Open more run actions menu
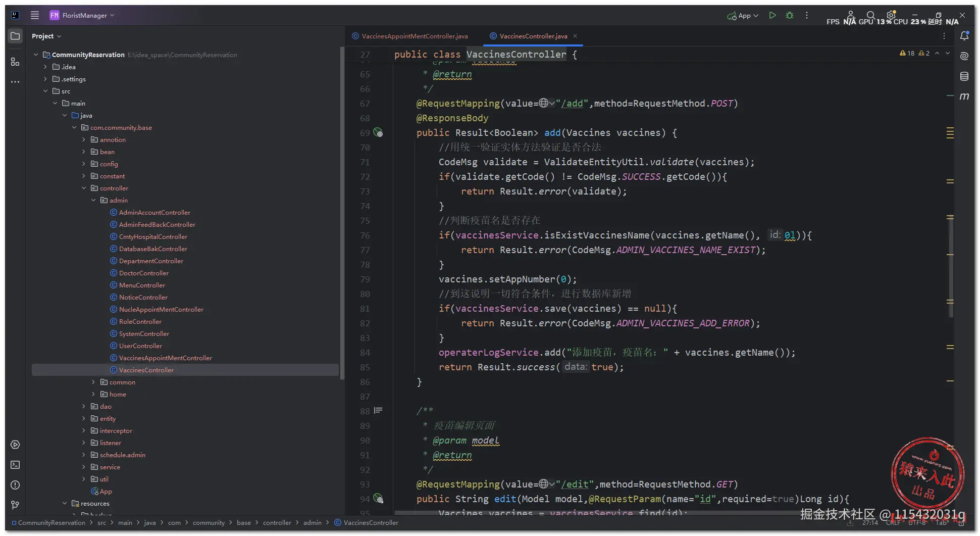This screenshot has width=980, height=536. 807,15
